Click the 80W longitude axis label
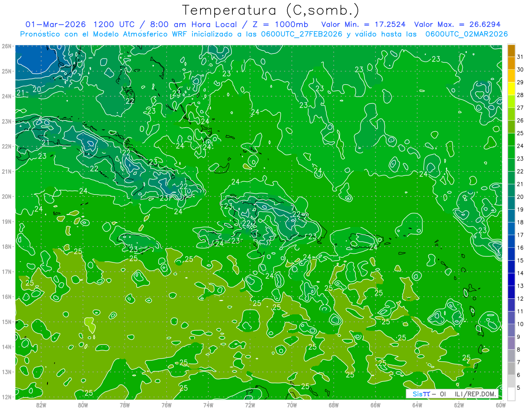Viewport: 532px width, 411px height. click(83, 404)
